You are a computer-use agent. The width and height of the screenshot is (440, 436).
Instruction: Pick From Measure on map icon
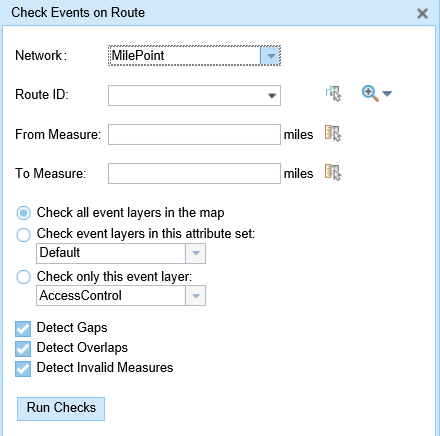click(333, 134)
